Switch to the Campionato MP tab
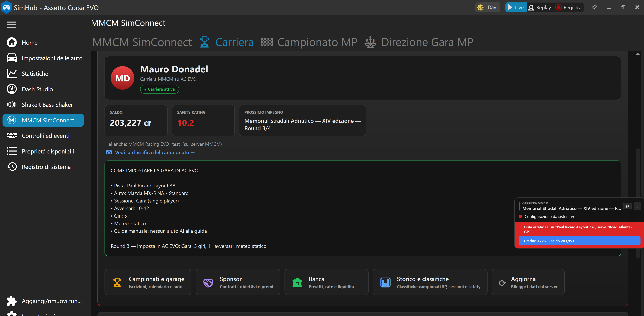Screen dimensions: 644x316 pos(309,42)
